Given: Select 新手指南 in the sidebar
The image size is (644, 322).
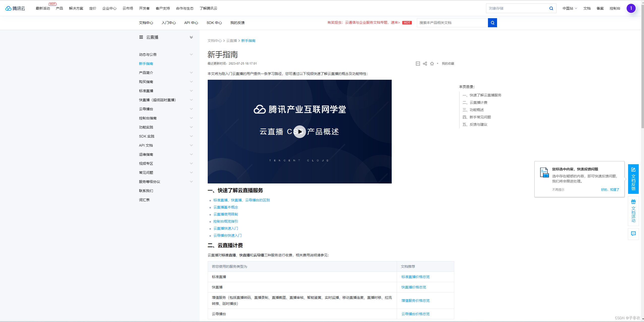Looking at the screenshot, I should click(x=146, y=64).
